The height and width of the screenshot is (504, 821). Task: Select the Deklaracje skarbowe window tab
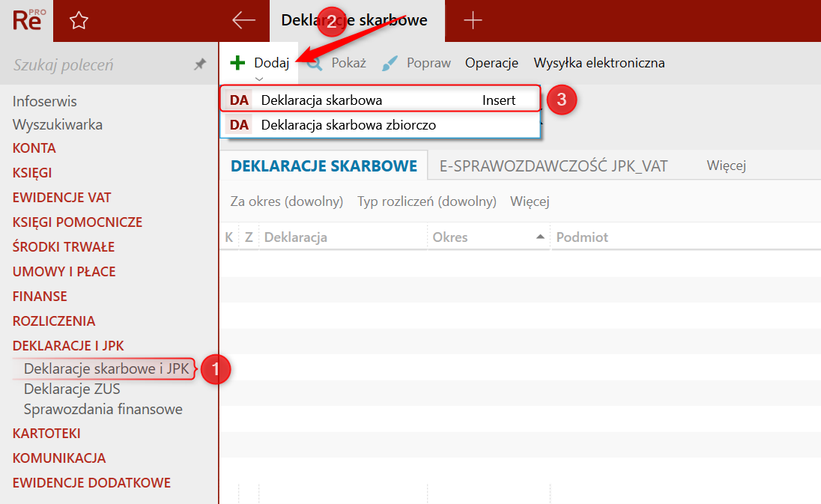(357, 20)
